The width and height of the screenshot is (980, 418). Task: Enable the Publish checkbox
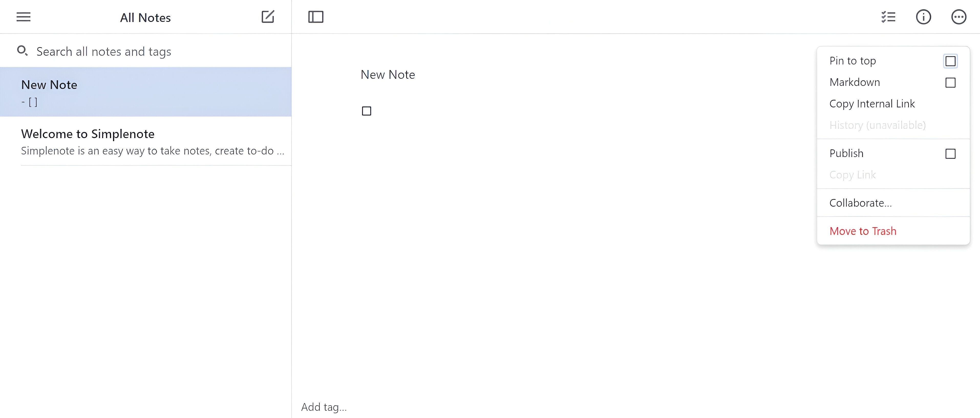coord(950,153)
